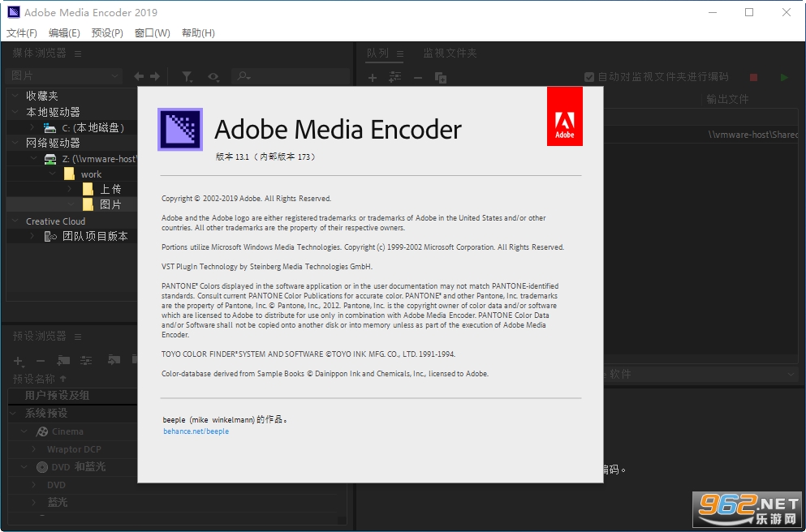Click the 上传 folder icon
The image size is (806, 532).
pos(88,189)
